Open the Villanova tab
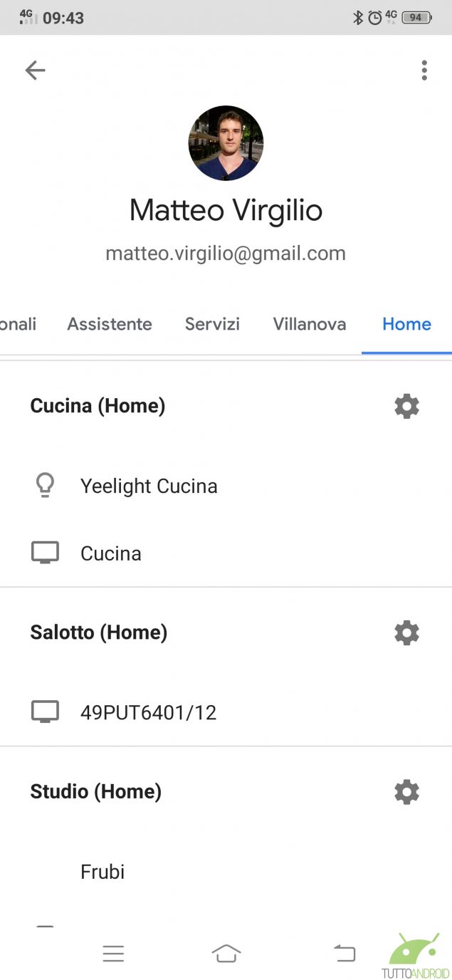 click(310, 324)
